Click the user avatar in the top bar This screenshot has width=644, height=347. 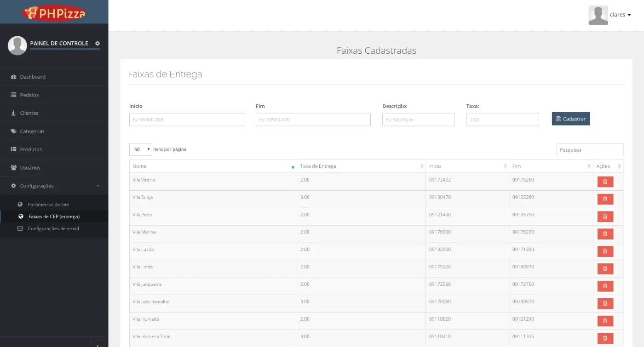pos(598,15)
